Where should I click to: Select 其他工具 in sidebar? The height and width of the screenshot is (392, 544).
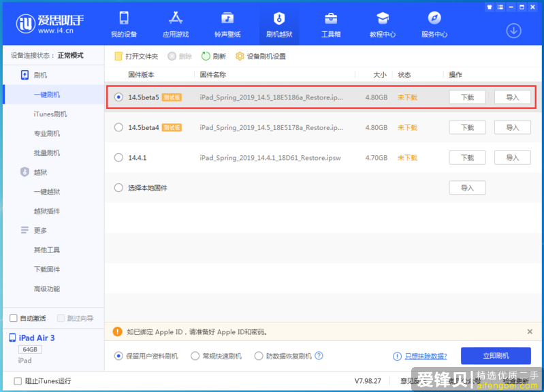(x=47, y=250)
